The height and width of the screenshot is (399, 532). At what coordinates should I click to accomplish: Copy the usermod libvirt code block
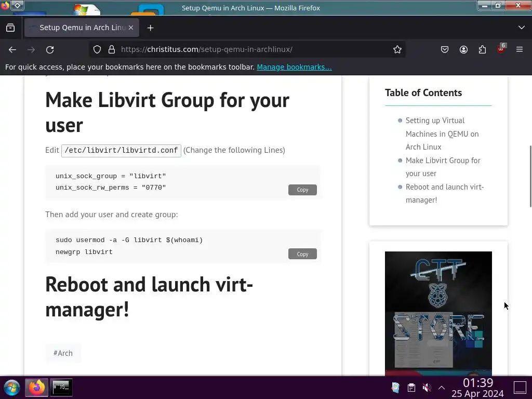point(302,254)
